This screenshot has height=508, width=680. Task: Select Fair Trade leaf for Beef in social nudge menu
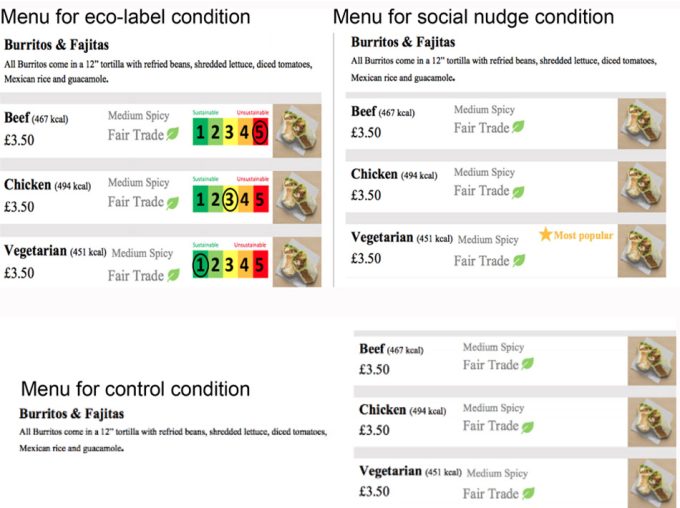(518, 127)
